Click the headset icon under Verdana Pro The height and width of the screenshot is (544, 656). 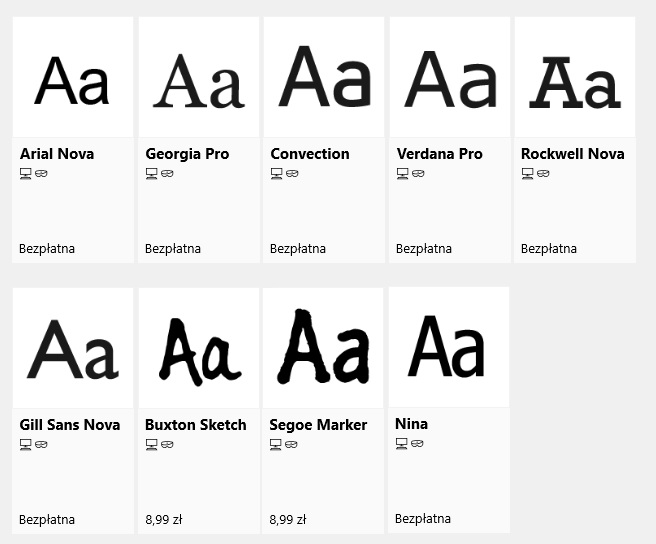418,173
